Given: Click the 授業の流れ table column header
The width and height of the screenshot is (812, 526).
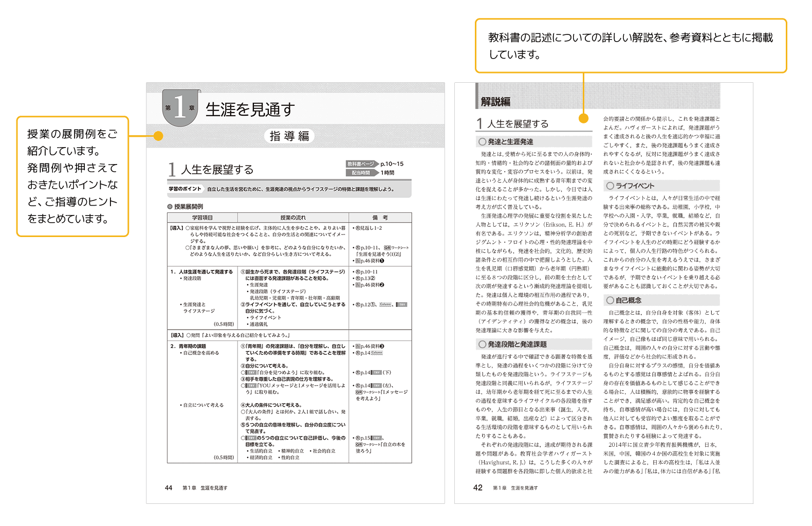Looking at the screenshot, I should (293, 217).
